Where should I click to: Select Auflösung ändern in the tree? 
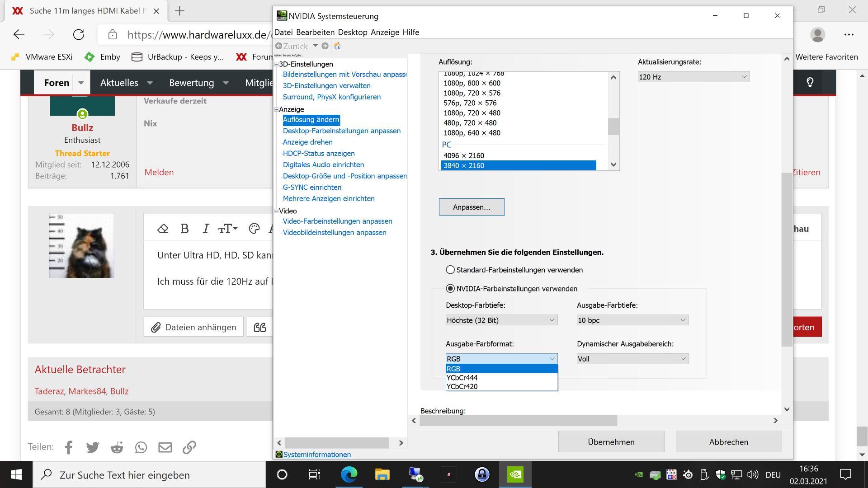(311, 119)
